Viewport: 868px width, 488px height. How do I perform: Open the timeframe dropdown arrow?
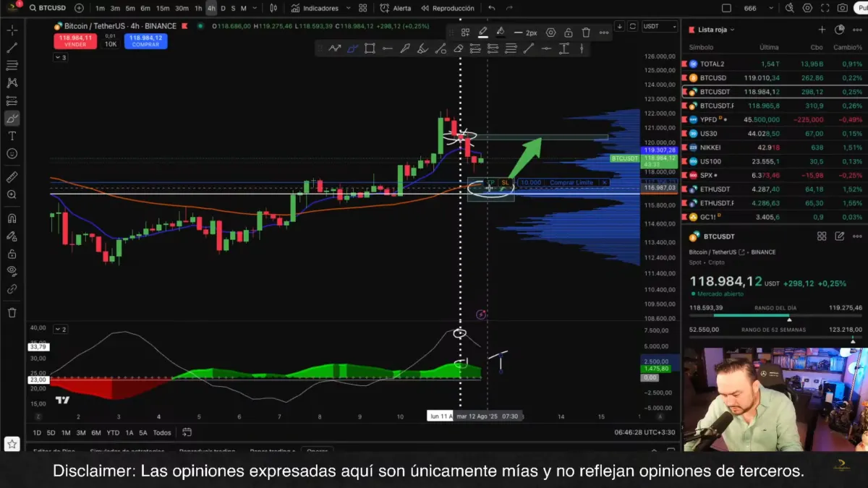pyautogui.click(x=254, y=8)
